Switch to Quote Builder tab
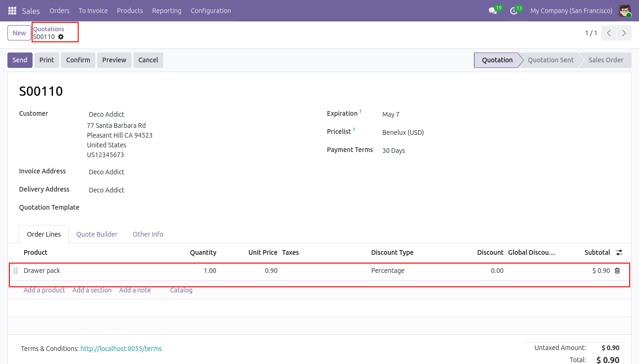 tap(97, 234)
